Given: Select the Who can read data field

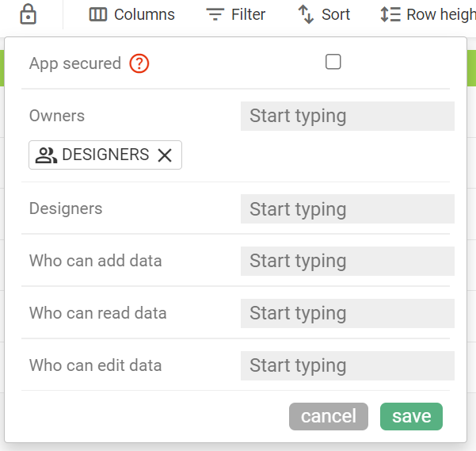Looking at the screenshot, I should [x=347, y=313].
